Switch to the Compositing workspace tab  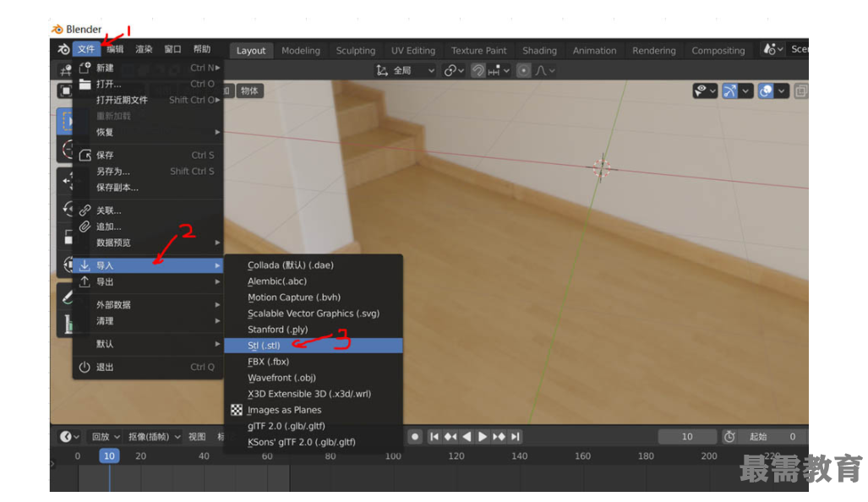click(718, 51)
